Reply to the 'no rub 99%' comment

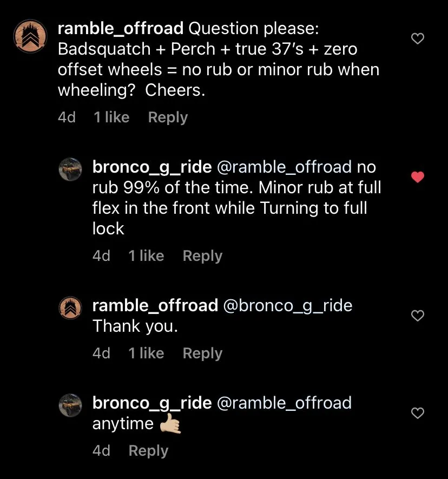pyautogui.click(x=202, y=256)
